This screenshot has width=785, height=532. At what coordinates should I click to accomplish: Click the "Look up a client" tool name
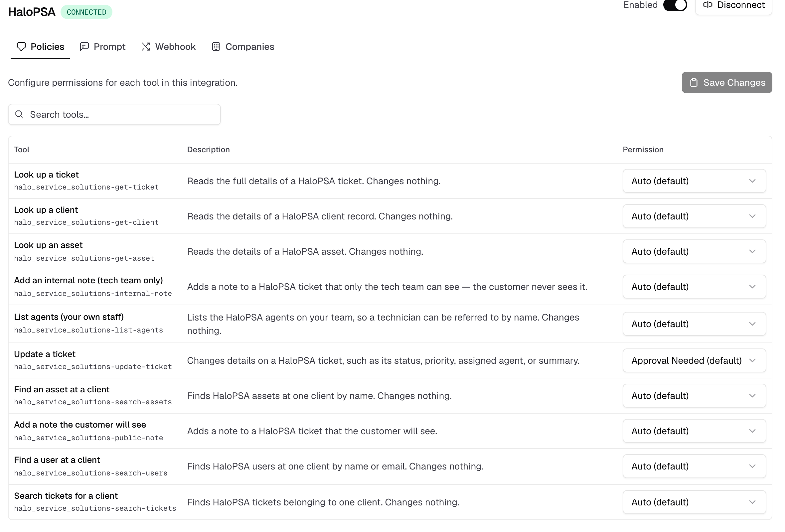[x=46, y=210]
